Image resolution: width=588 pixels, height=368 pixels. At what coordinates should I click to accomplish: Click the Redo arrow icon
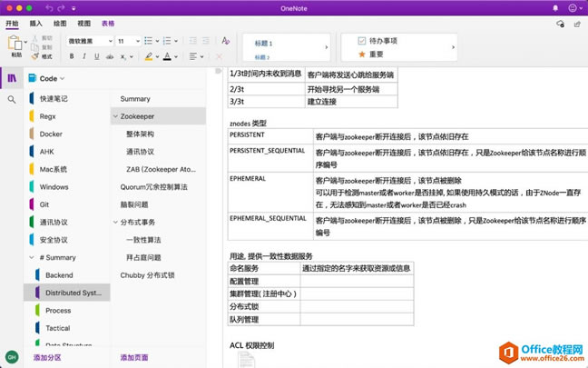(x=62, y=8)
